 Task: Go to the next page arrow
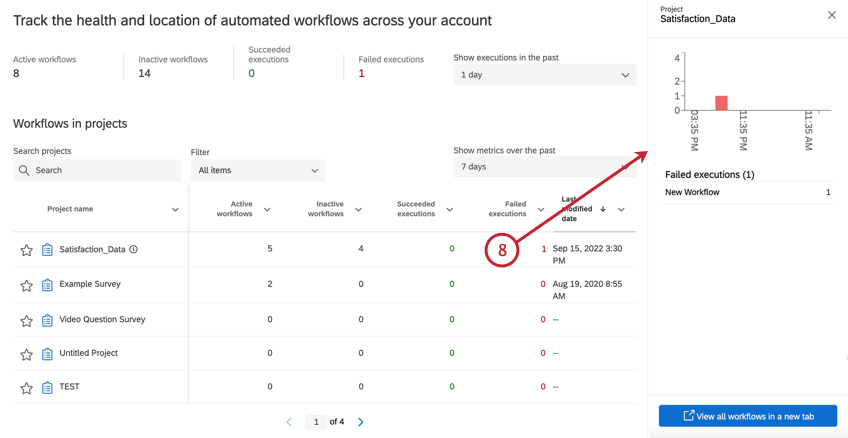(x=361, y=422)
